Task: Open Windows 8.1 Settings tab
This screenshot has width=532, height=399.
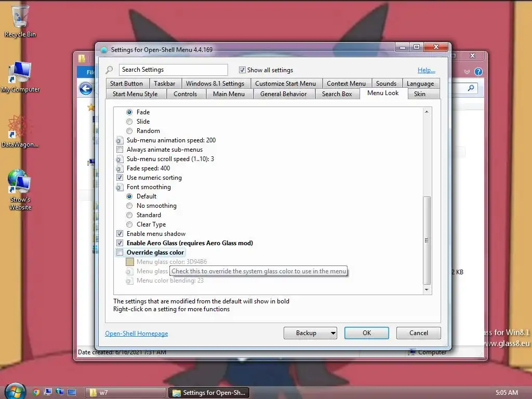Action: [215, 84]
